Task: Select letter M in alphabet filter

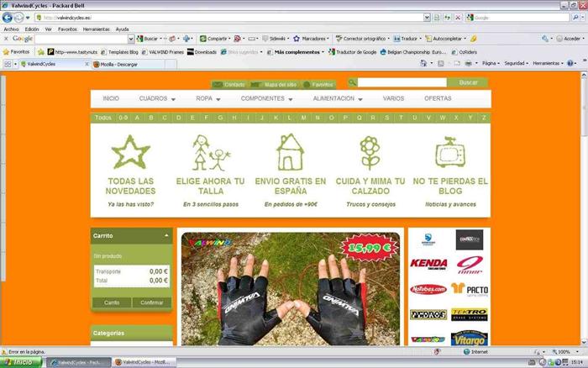Action: [303, 118]
